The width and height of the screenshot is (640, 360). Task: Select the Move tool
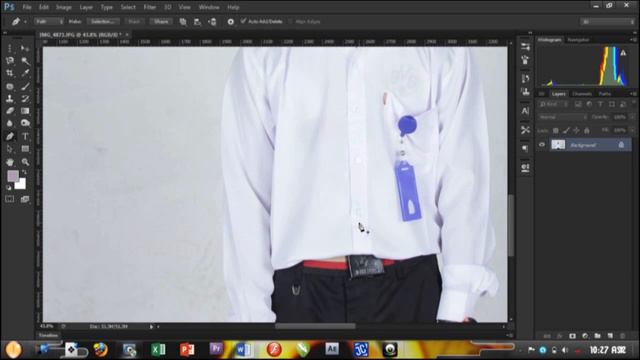pyautogui.click(x=25, y=49)
